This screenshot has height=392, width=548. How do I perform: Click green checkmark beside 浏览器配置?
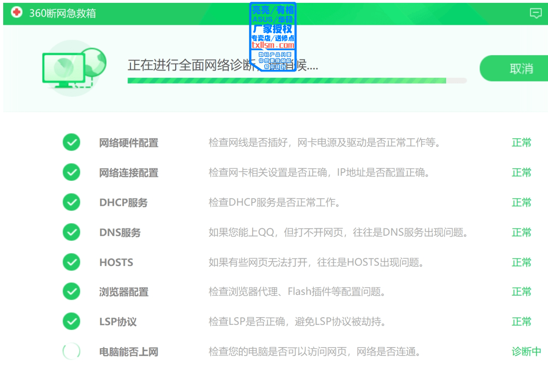point(72,292)
